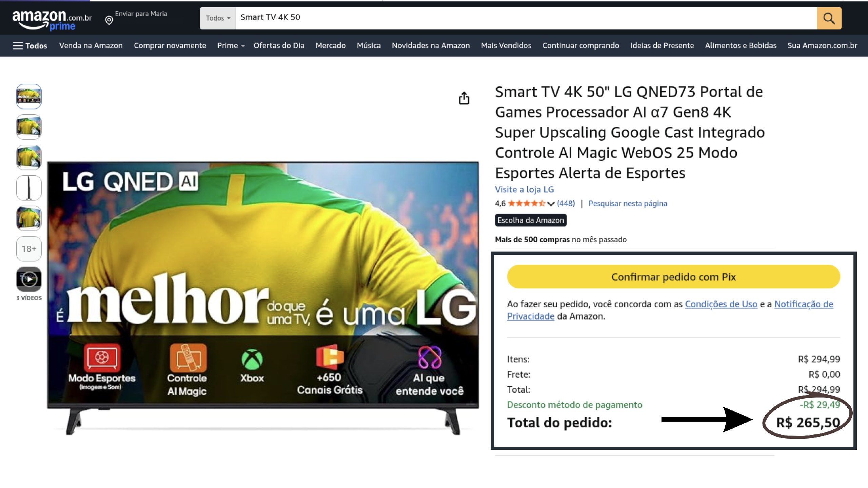Select the fifth product thumbnail

pos(29,219)
